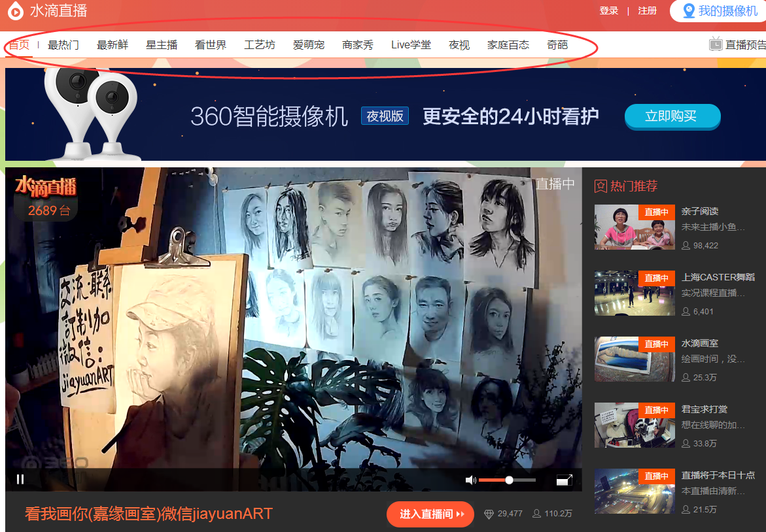Open the 星主播 tab

click(162, 45)
